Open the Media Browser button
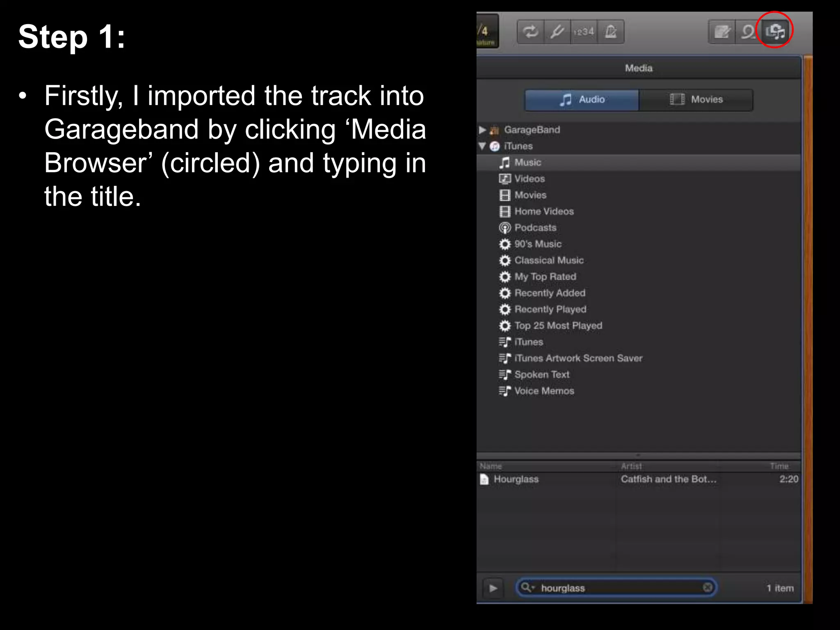This screenshot has width=840, height=630. tap(775, 32)
